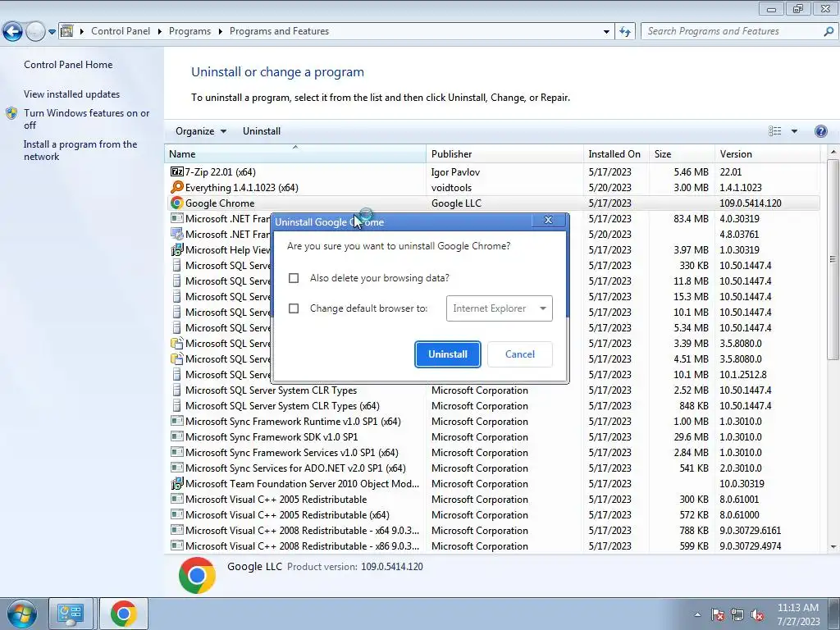The image size is (840, 630).
Task: Click the Forward navigation arrow
Action: click(x=35, y=32)
